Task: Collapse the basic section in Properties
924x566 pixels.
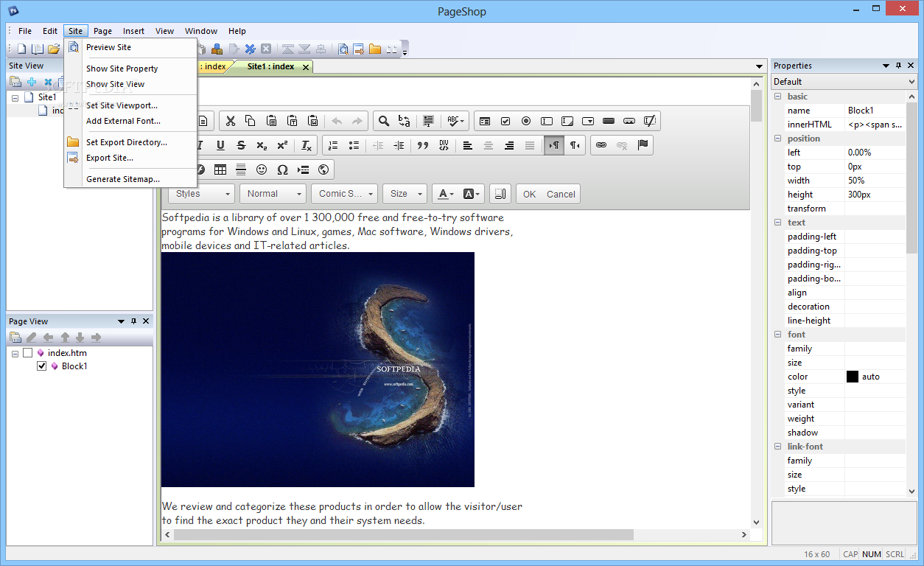Action: click(x=778, y=97)
